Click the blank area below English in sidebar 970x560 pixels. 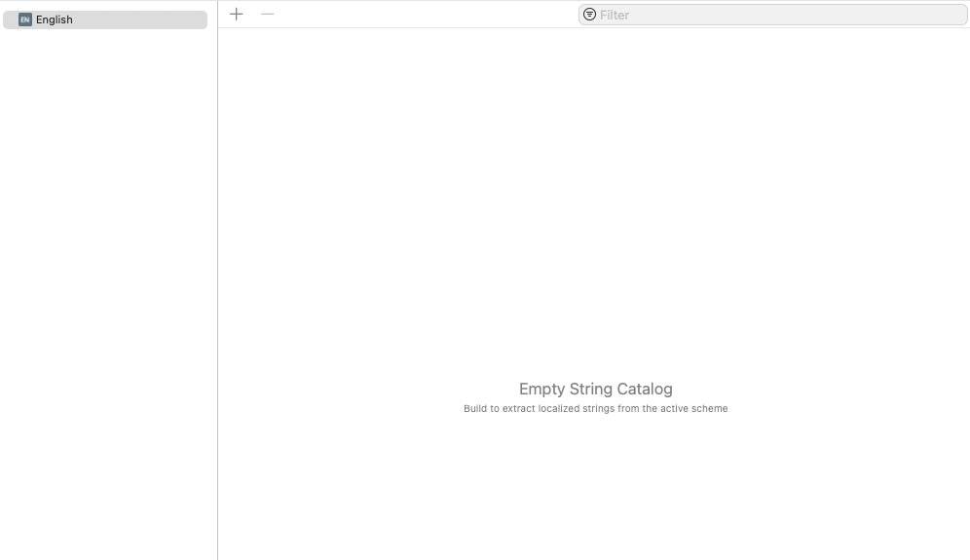[107, 292]
